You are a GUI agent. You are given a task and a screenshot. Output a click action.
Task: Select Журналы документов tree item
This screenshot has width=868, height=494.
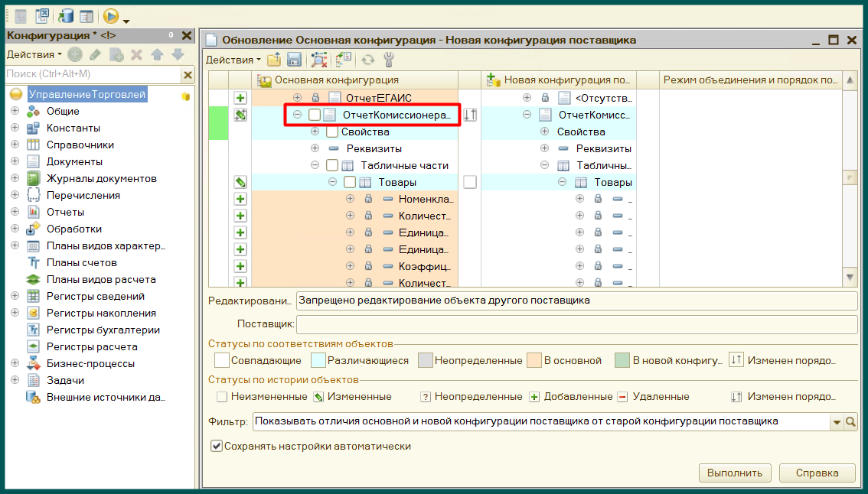101,178
